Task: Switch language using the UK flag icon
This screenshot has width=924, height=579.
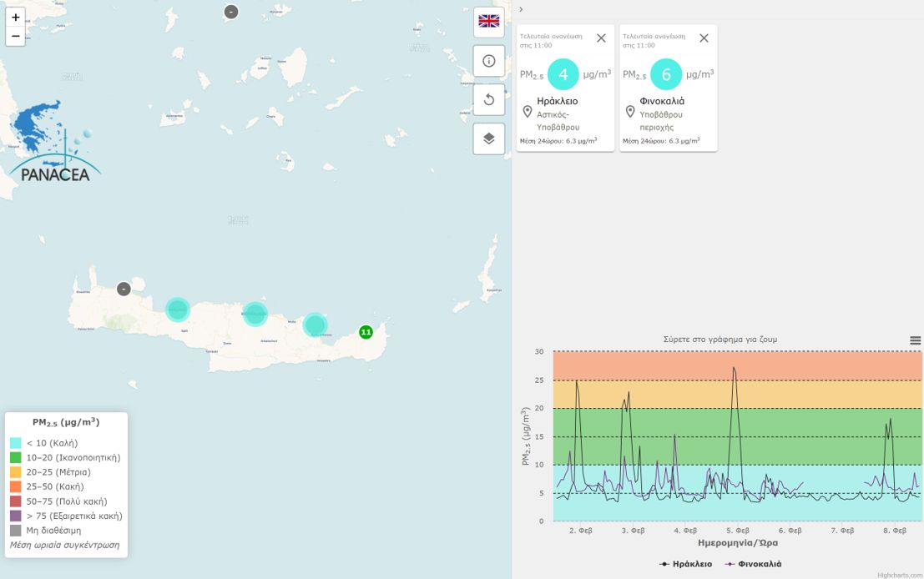Action: (x=488, y=22)
